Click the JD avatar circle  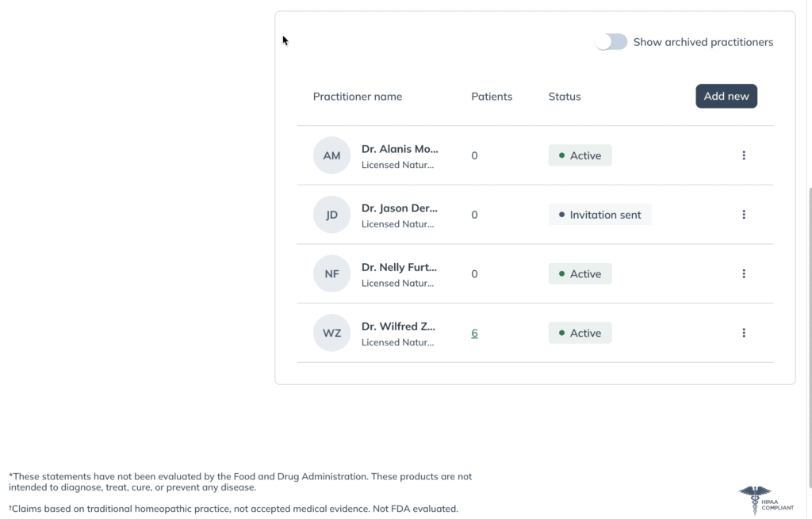pos(332,214)
